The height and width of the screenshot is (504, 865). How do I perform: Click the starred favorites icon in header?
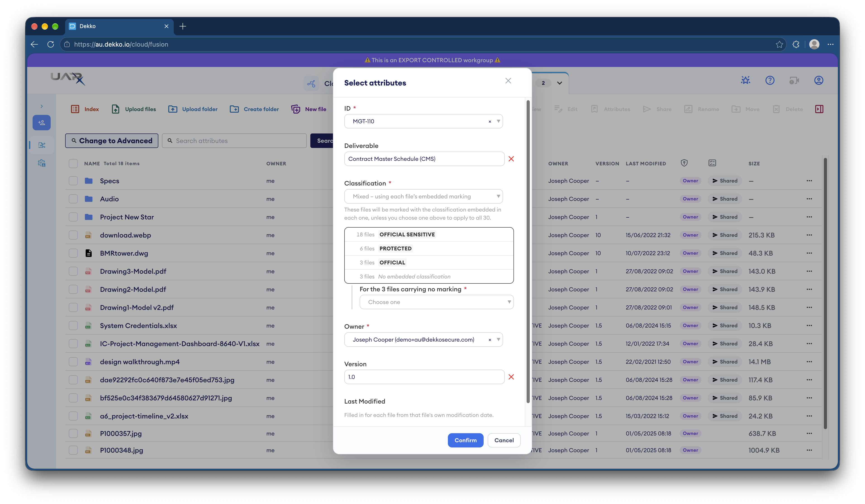[x=745, y=80]
